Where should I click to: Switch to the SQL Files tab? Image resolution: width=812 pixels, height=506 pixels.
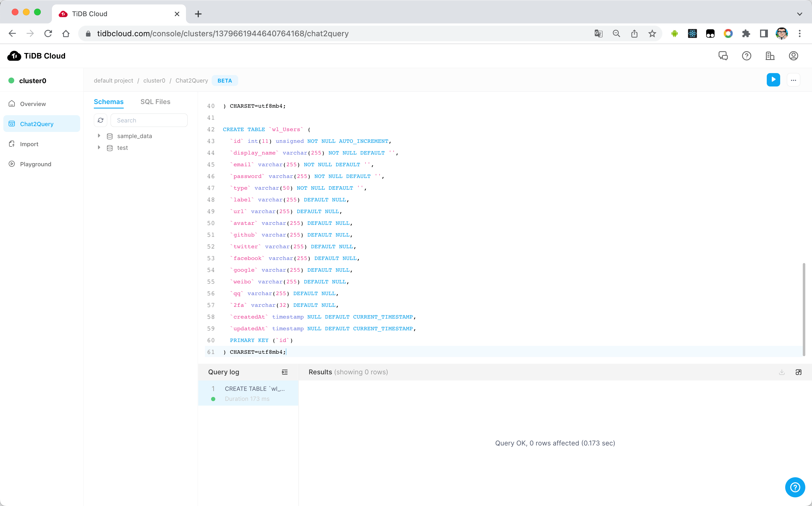tap(155, 102)
